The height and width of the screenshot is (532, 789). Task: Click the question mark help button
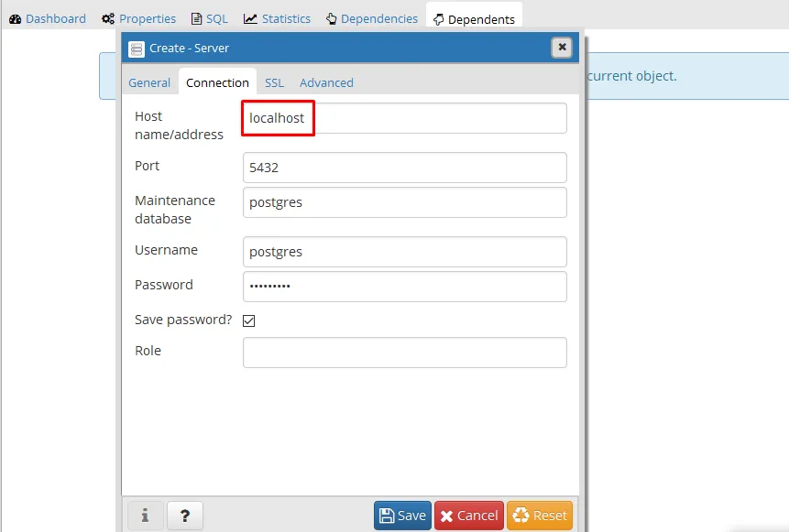(185, 516)
